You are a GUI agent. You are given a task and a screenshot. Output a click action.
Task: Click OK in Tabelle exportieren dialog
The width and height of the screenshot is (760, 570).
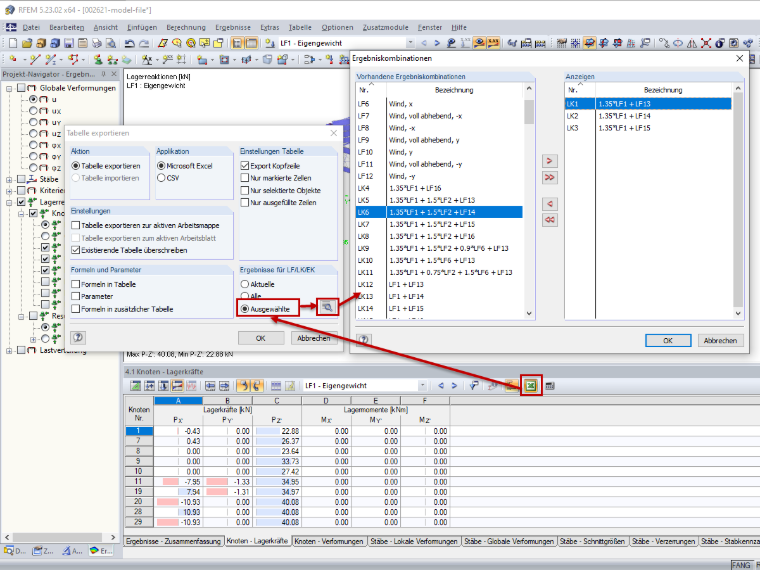pyautogui.click(x=260, y=338)
